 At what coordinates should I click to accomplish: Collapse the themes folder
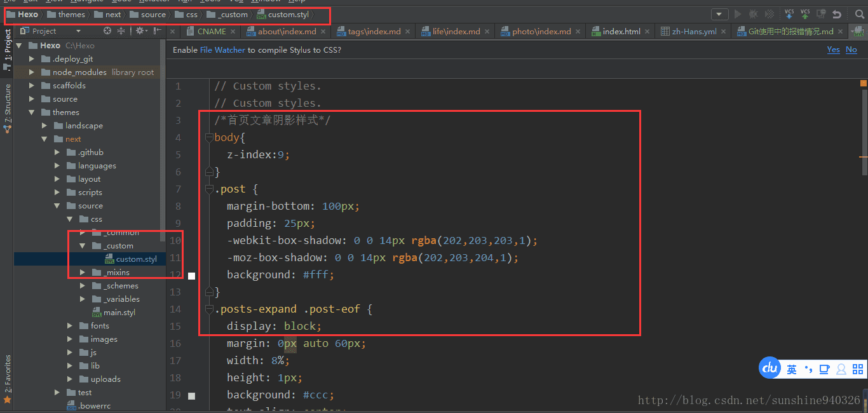(x=32, y=112)
